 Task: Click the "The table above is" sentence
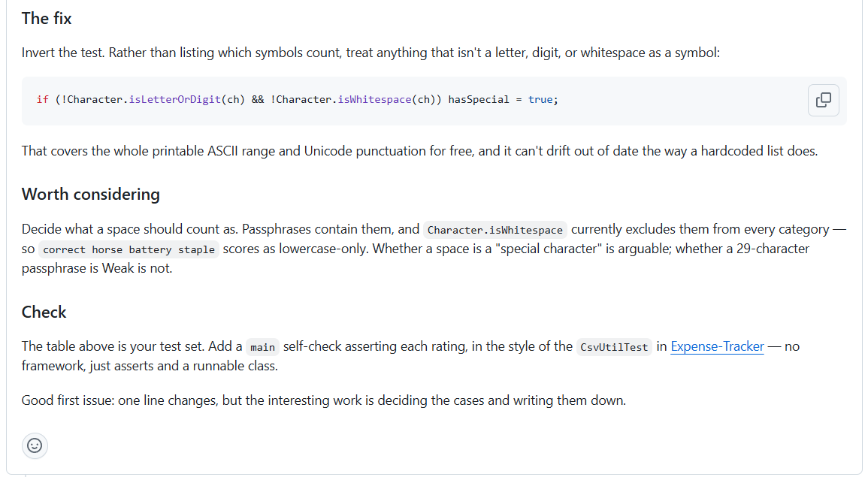click(x=411, y=356)
